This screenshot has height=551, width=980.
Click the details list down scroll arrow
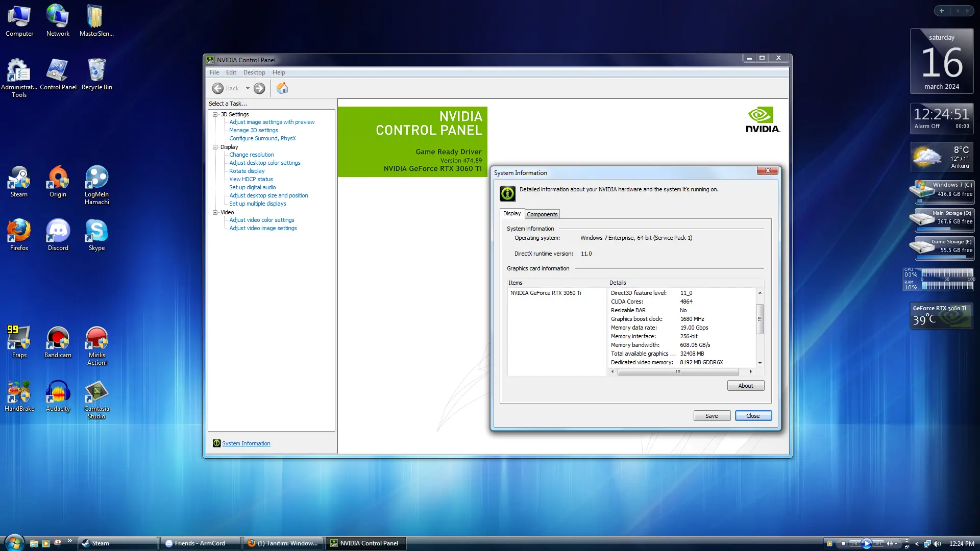[760, 363]
